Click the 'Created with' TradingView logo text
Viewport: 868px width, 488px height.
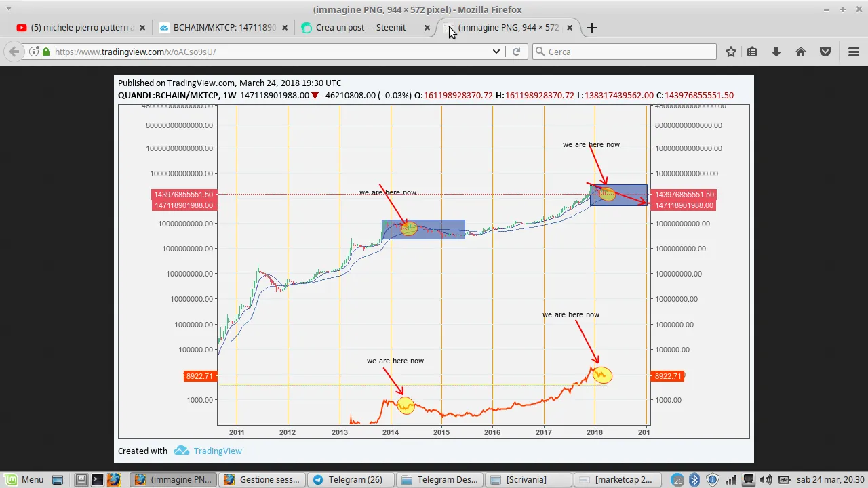tap(217, 451)
